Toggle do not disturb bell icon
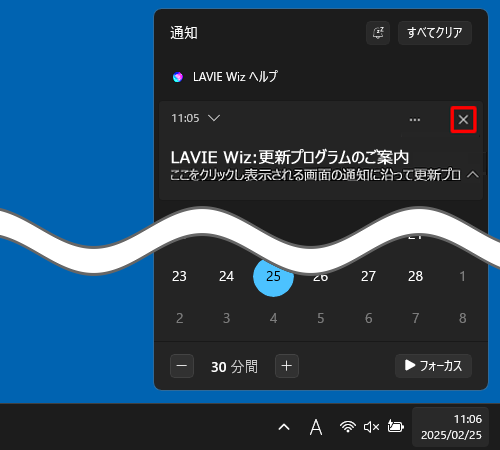The width and height of the screenshot is (500, 450). click(378, 33)
